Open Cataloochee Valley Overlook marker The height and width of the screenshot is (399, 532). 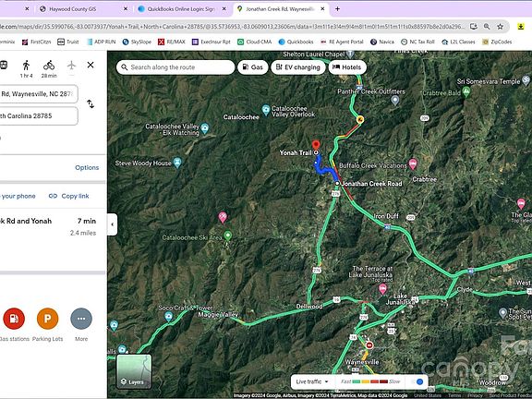coord(266,110)
